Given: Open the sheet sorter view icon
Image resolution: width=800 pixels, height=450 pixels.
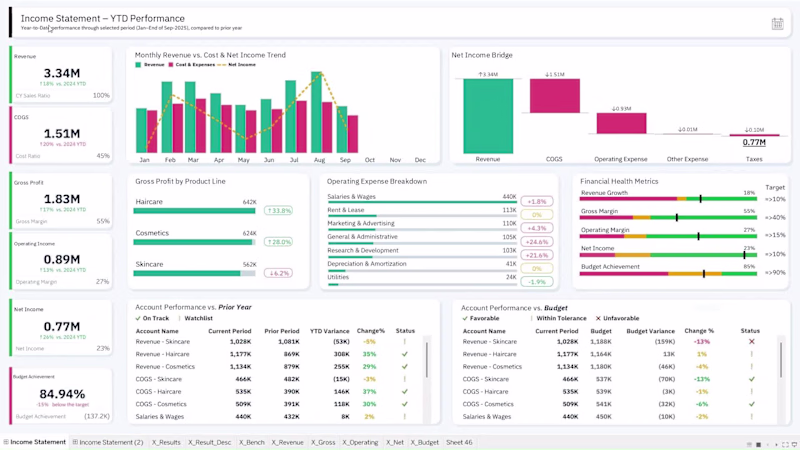Looking at the screenshot, I should pyautogui.click(x=758, y=444).
